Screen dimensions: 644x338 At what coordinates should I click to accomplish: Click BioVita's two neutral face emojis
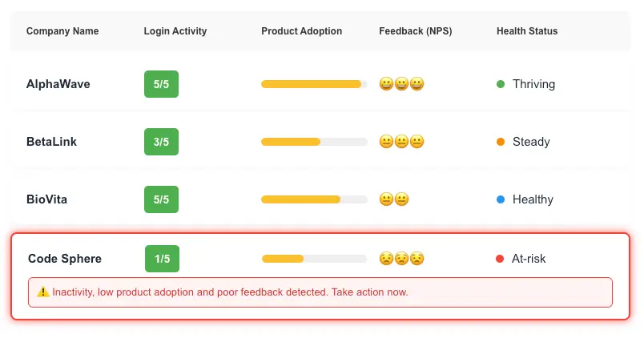pyautogui.click(x=394, y=199)
